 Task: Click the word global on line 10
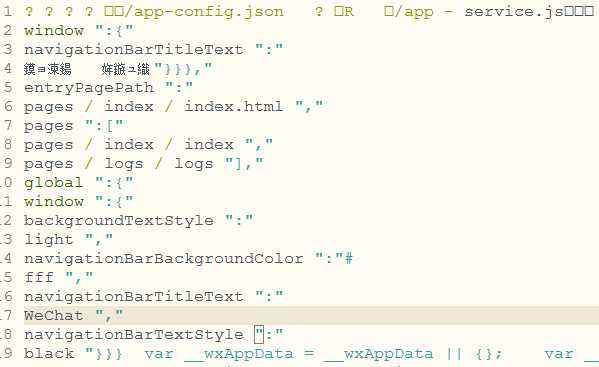click(x=53, y=183)
